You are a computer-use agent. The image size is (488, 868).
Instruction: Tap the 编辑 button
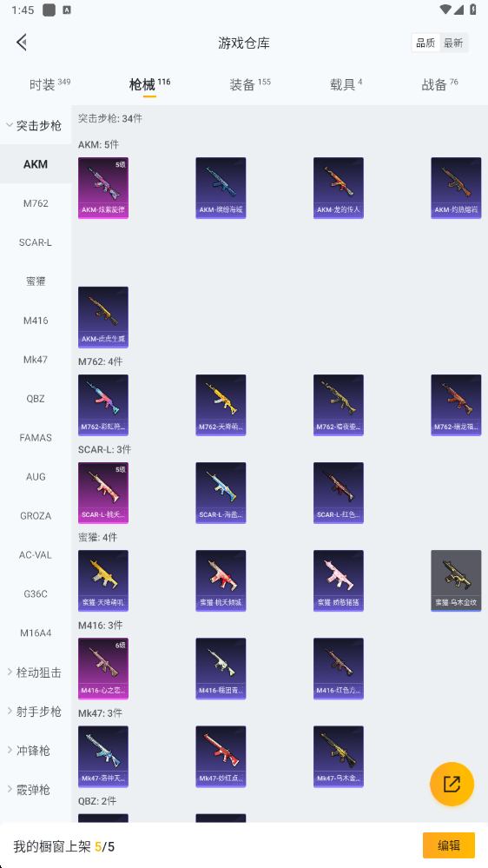[449, 845]
